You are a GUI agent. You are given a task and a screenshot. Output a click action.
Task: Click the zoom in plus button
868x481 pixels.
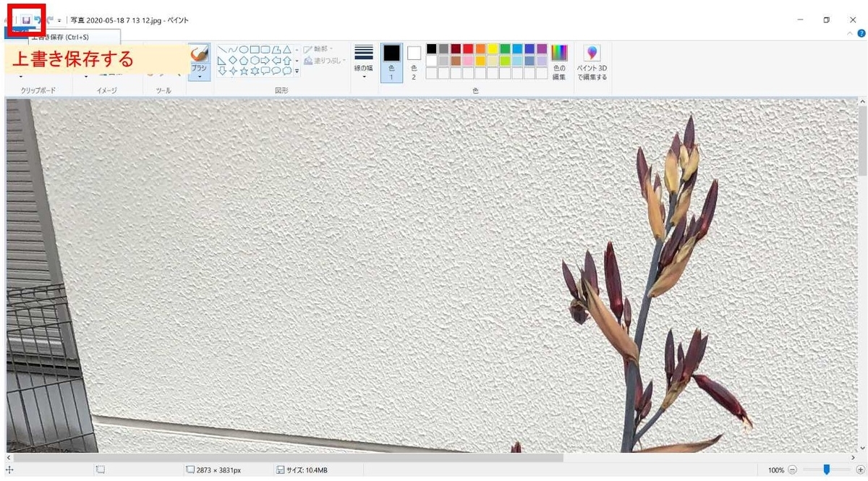[x=860, y=470]
